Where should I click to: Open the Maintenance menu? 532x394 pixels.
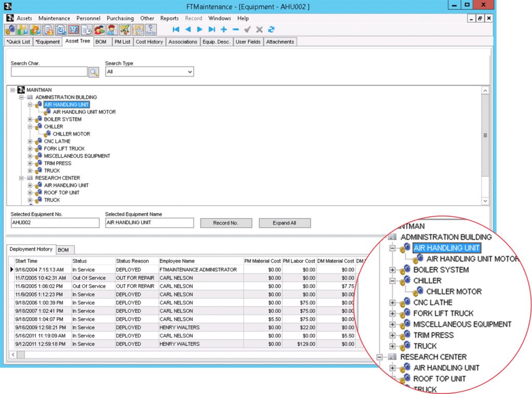coord(54,18)
